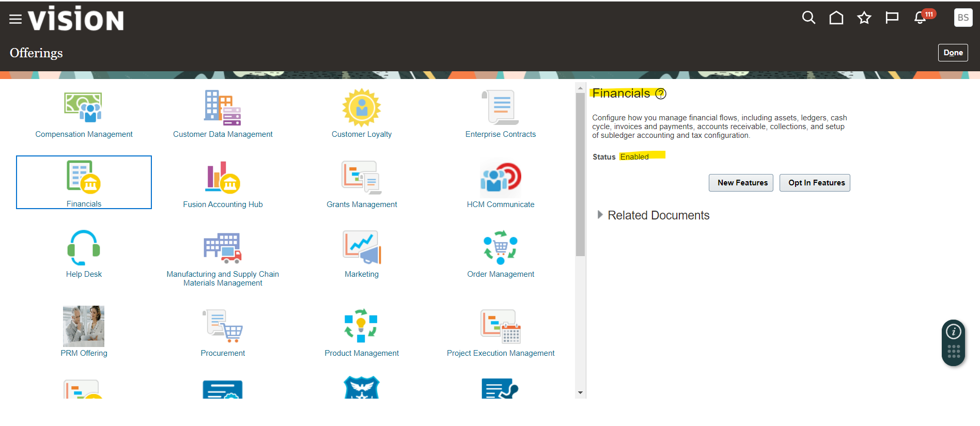Screen dimensions: 980x426
Task: Click the Procurement link text
Action: click(x=223, y=353)
